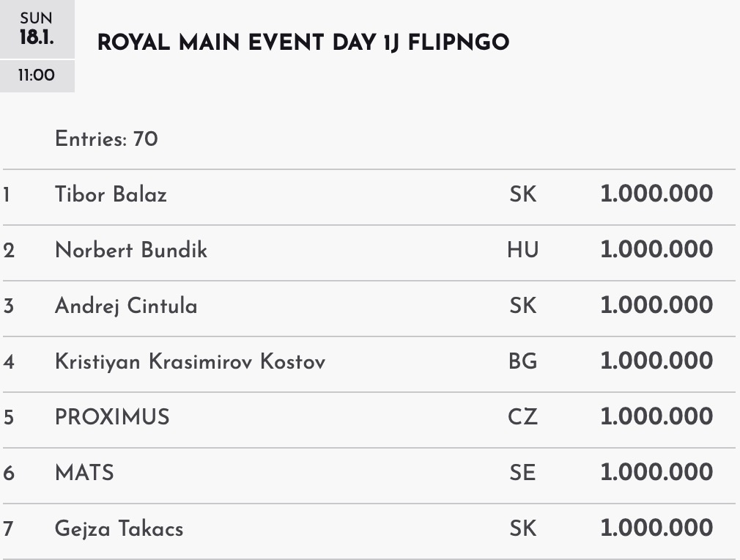Select the SE country code

522,473
